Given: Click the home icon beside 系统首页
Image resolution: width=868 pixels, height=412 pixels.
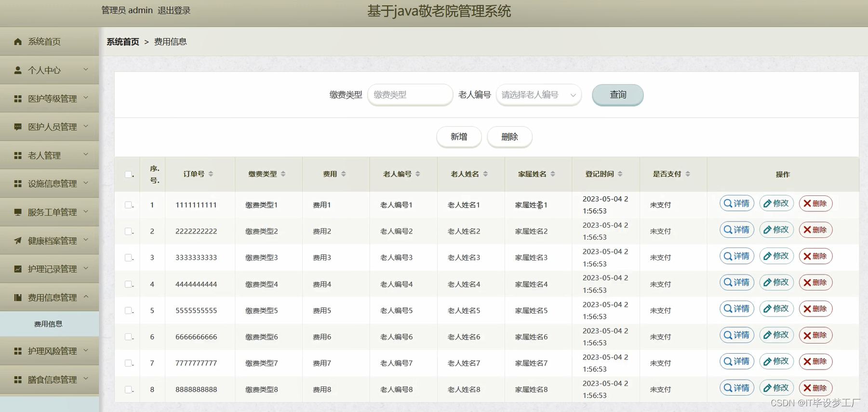Looking at the screenshot, I should click(18, 41).
